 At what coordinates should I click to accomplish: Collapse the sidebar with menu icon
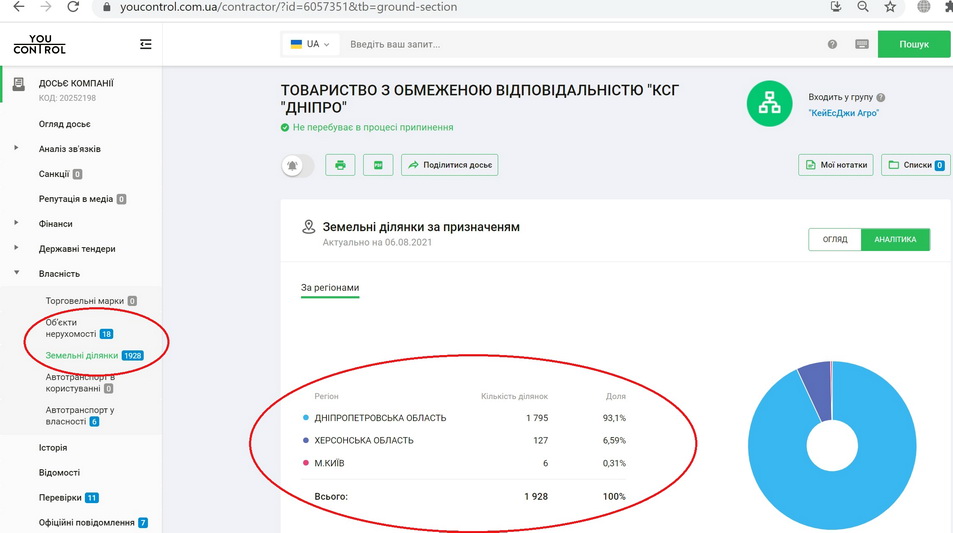click(145, 44)
